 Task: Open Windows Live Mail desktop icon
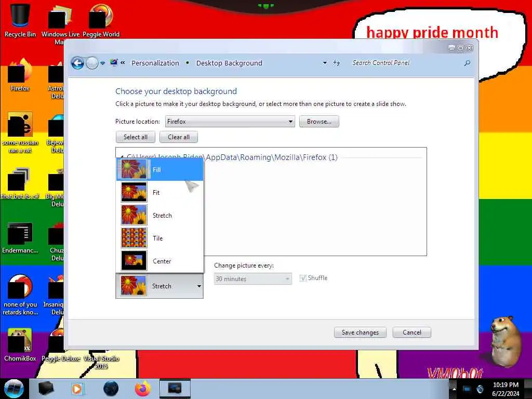tap(60, 24)
